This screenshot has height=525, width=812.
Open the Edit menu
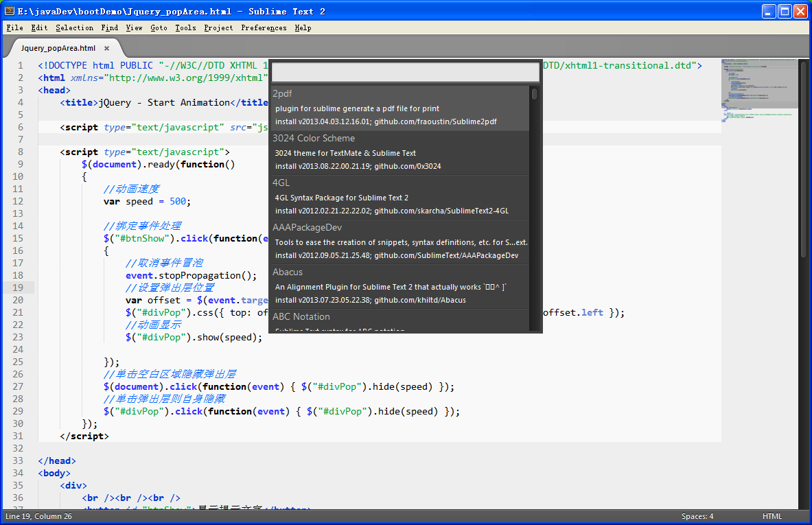point(39,28)
